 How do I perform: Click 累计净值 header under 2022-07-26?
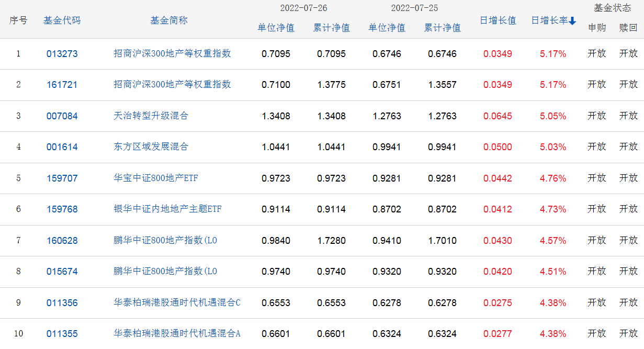pos(332,28)
